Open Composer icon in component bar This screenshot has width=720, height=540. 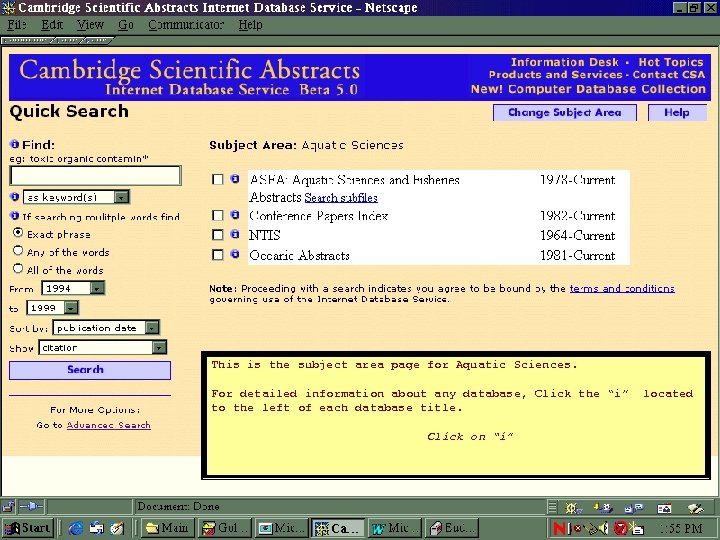pyautogui.click(x=695, y=507)
